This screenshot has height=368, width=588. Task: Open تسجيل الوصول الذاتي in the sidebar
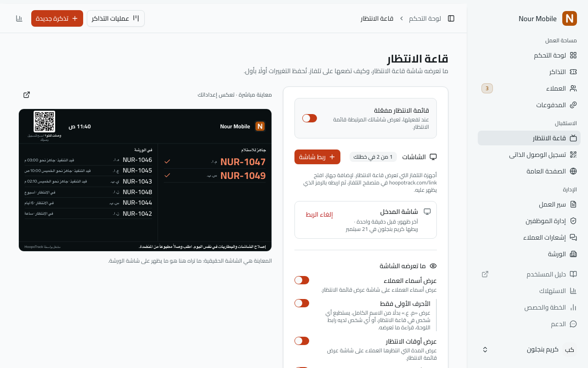point(529,155)
